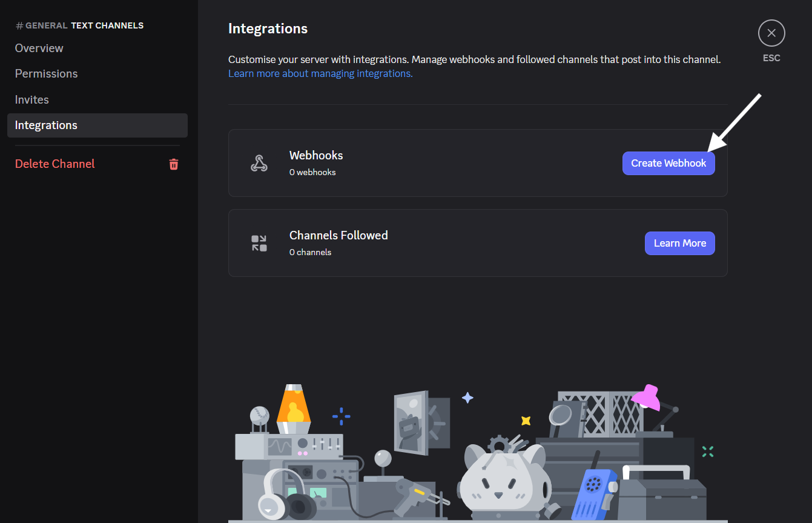Viewport: 812px width, 523px height.
Task: Click the Webhooks section title
Action: click(x=315, y=155)
